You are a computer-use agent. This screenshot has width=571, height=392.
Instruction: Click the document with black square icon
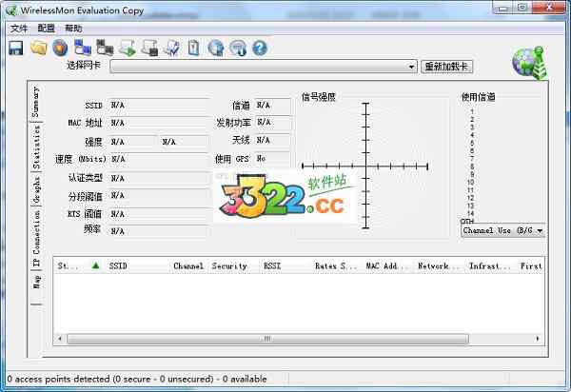[149, 48]
